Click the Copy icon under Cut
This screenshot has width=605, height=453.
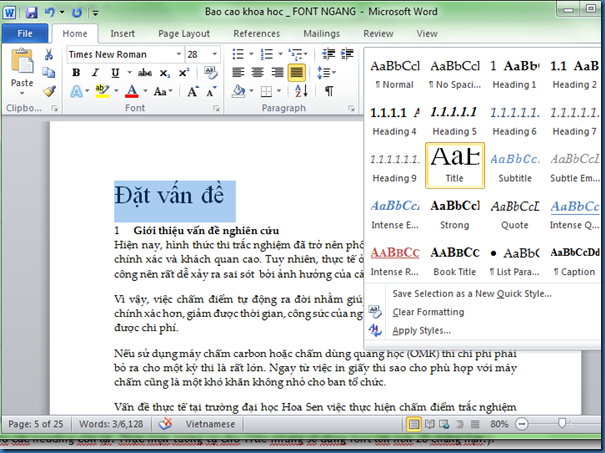tap(49, 73)
